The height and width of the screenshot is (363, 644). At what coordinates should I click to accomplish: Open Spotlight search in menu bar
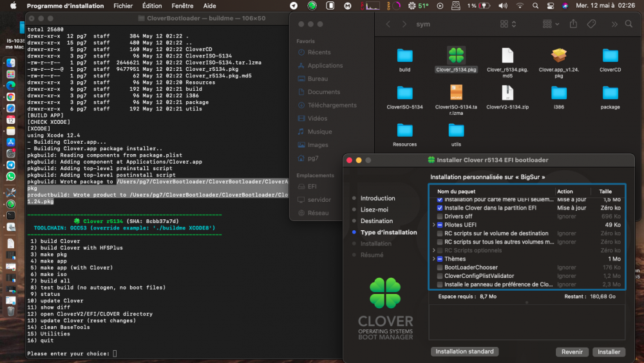535,6
